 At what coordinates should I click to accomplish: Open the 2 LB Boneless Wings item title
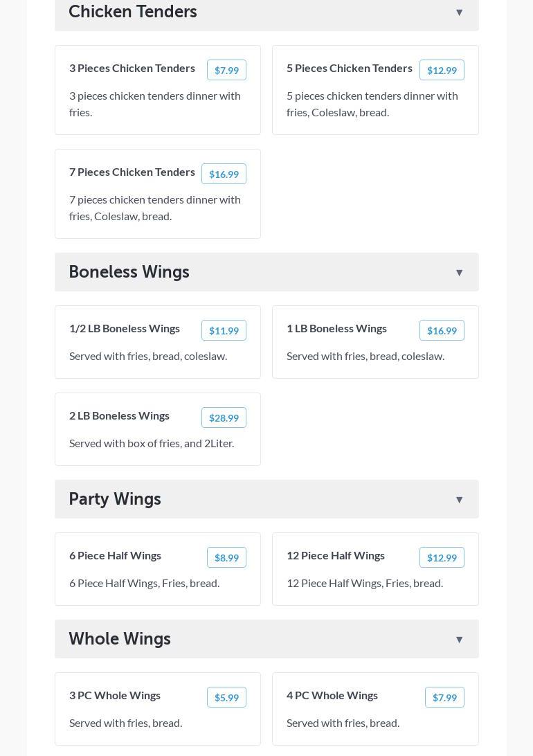click(119, 415)
